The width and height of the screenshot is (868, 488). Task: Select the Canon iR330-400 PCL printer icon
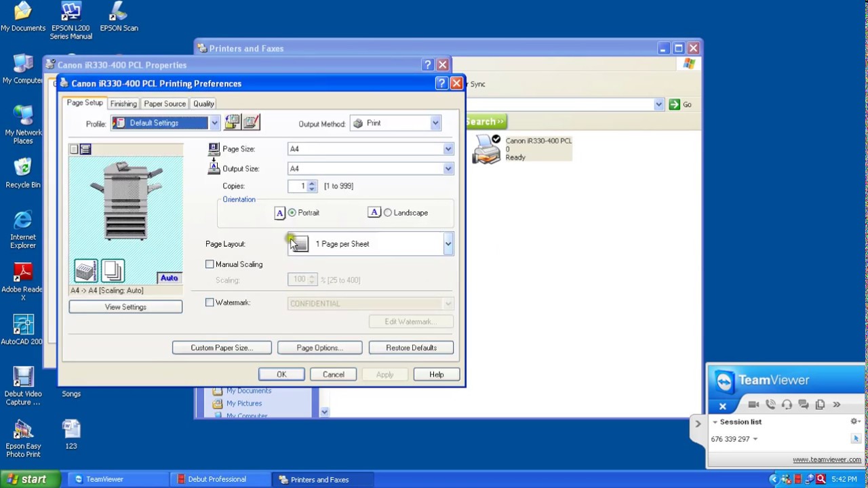tap(487, 149)
